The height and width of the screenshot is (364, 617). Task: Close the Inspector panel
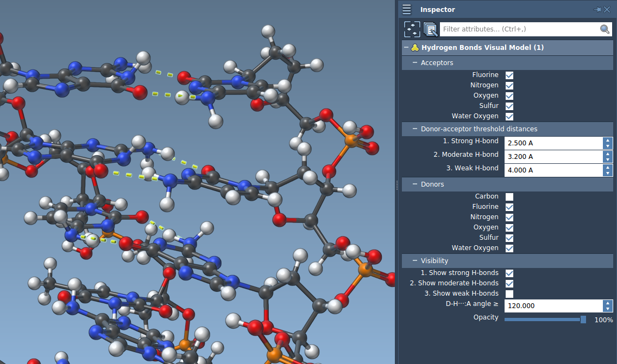[607, 10]
